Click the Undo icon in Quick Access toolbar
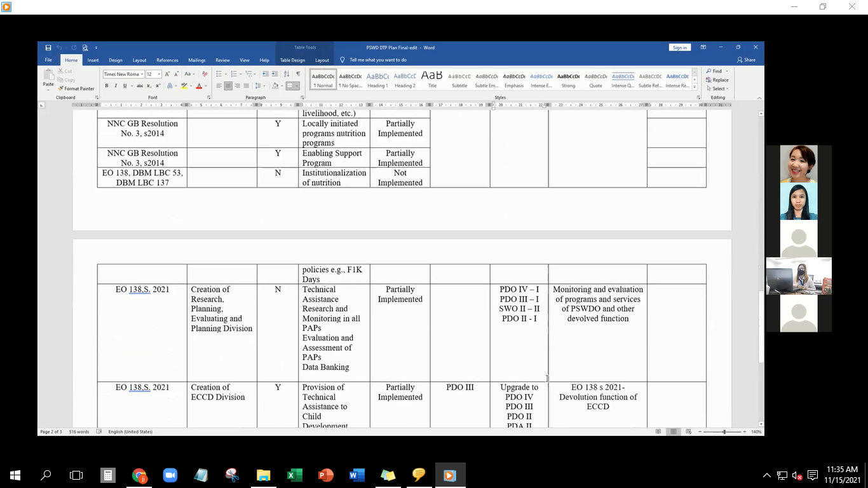Viewport: 868px width, 488px height. point(59,48)
